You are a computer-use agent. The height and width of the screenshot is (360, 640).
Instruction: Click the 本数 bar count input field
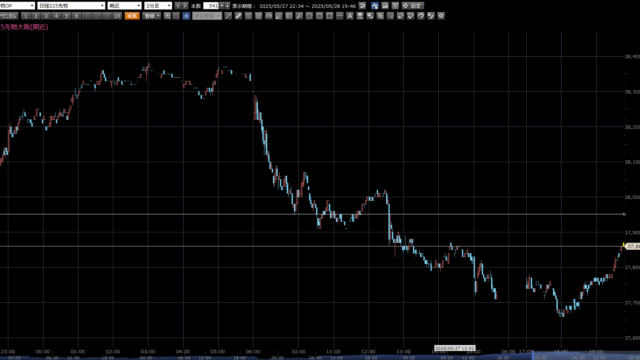211,6
